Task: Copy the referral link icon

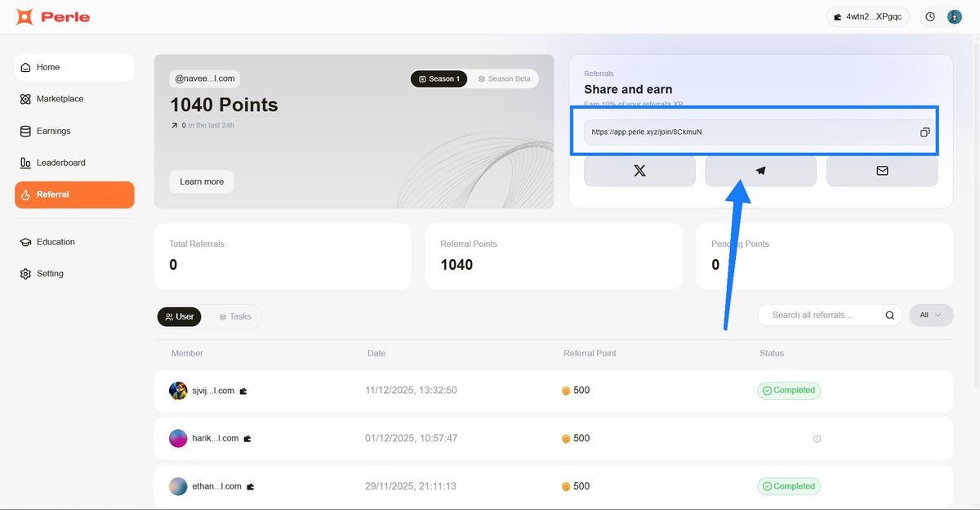Action: 925,132
